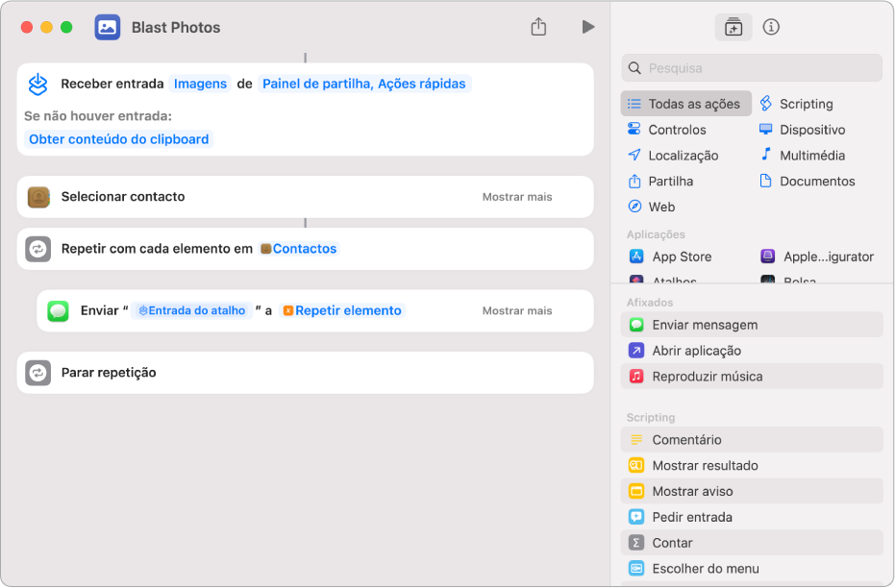Open the Imagens input type dropdown
895x588 pixels.
[x=201, y=85]
